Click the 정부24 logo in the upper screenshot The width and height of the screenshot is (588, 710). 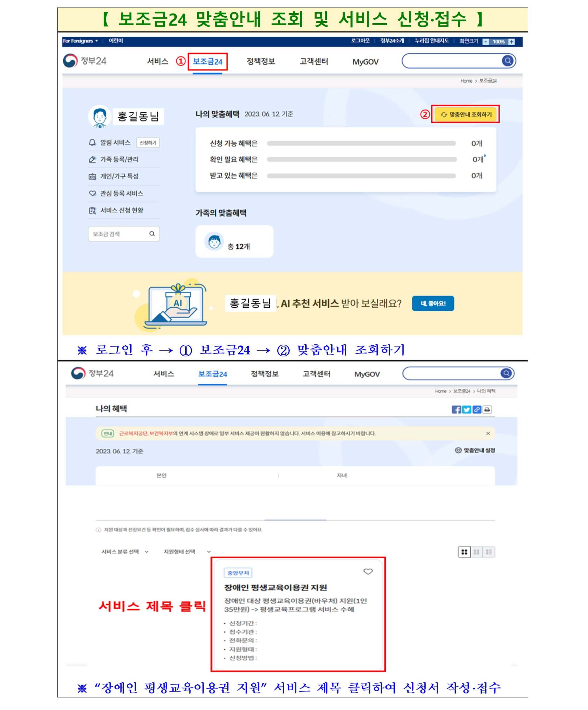85,61
